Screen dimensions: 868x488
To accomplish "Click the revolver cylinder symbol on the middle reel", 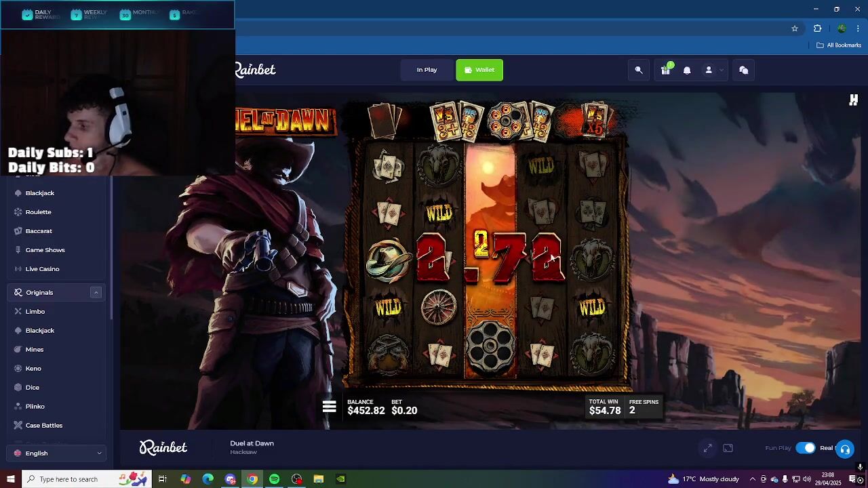I will click(490, 346).
